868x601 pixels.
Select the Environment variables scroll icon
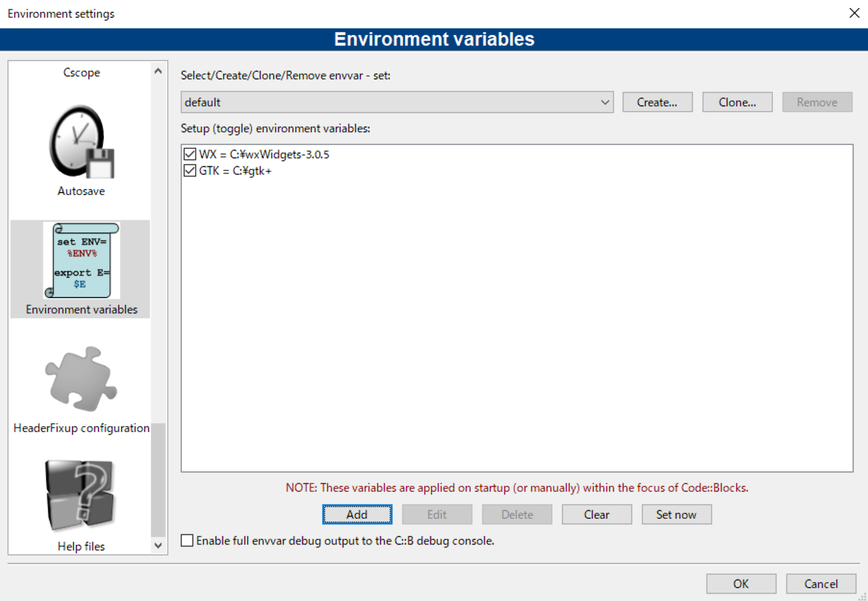81,261
